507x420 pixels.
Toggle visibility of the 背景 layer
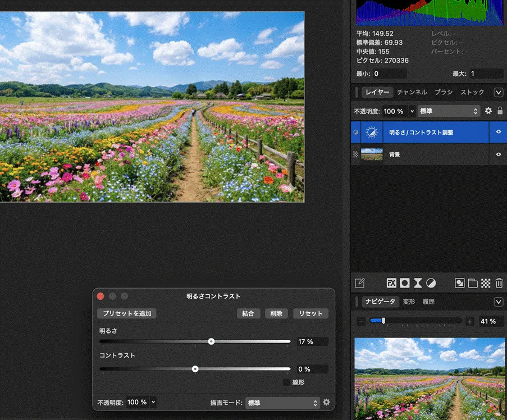coord(498,154)
